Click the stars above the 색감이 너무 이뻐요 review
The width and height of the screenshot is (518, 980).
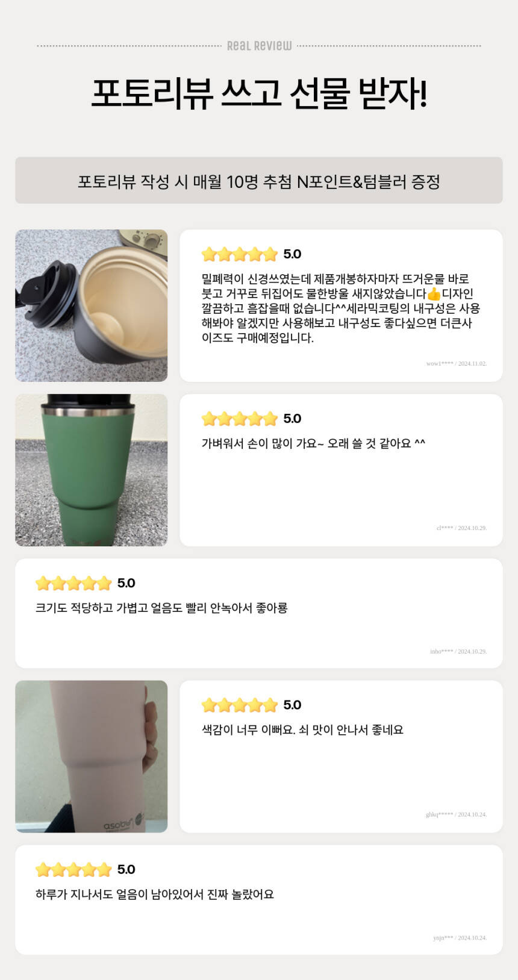pyautogui.click(x=239, y=705)
